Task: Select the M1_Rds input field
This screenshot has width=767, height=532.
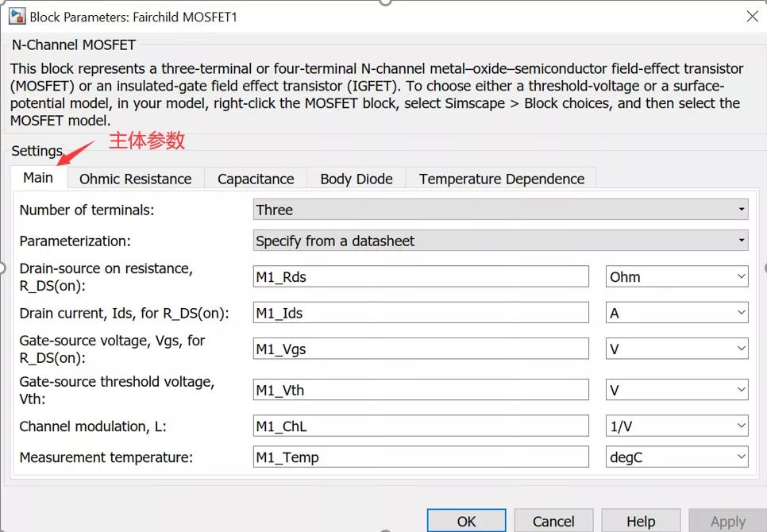Action: (419, 276)
